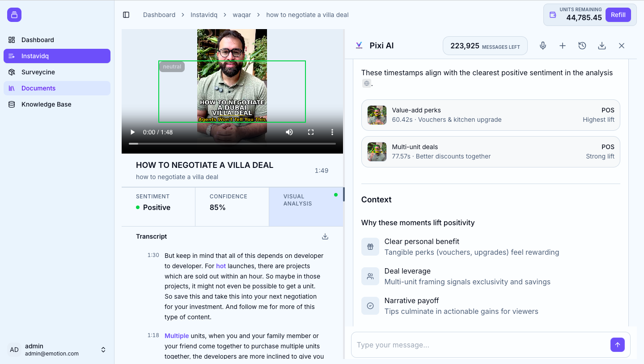Click the messages left counter
The image size is (644, 364).
[x=485, y=46]
